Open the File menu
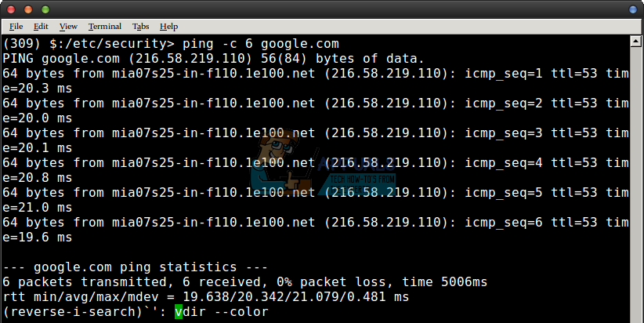644x323 pixels. [x=16, y=27]
